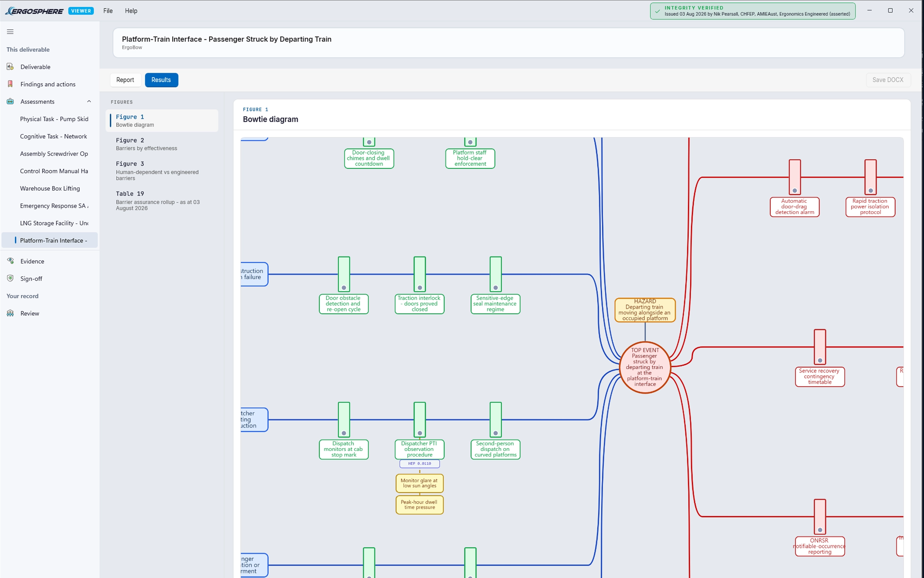Viewport: 924px width, 578px height.
Task: Click the HAZARD Departing train node
Action: click(x=645, y=310)
